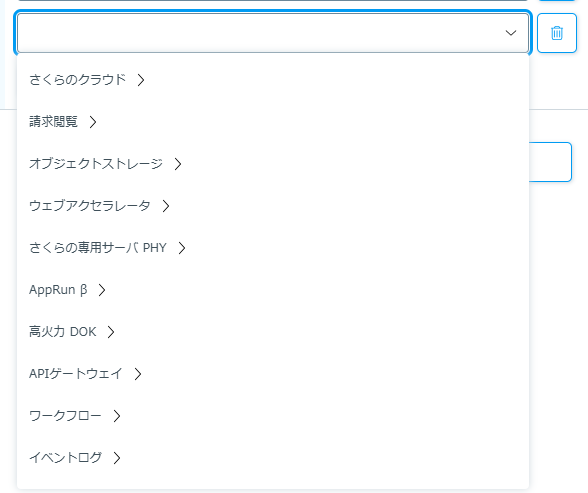Expand the 請求閲覧 submenu arrow
Screen dimensions: 588x493
coord(93,122)
